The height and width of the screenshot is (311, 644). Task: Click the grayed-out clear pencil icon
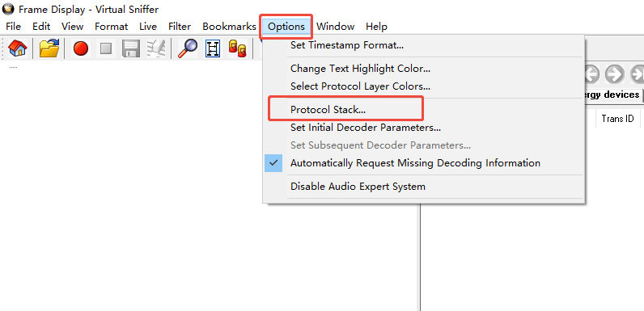156,48
